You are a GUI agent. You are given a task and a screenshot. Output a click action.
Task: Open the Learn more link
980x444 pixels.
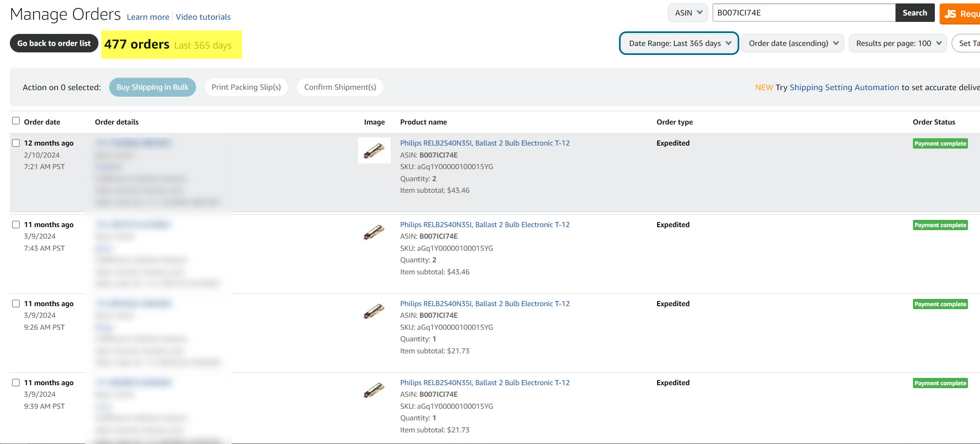[x=148, y=17]
